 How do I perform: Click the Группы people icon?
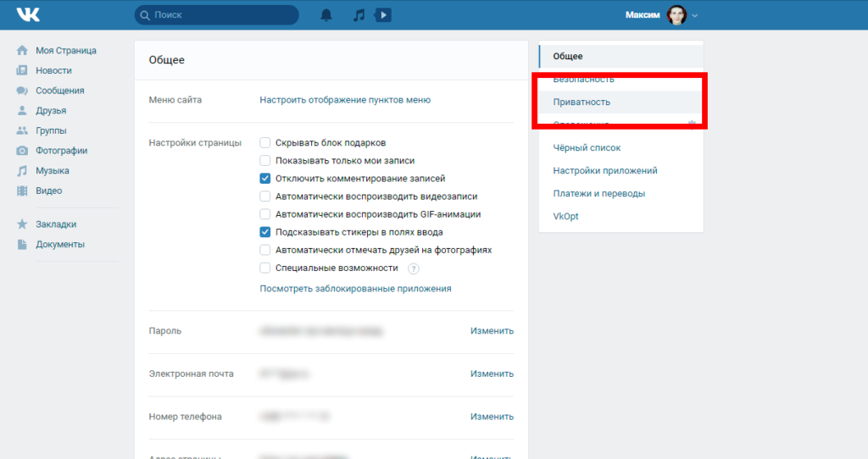[22, 130]
